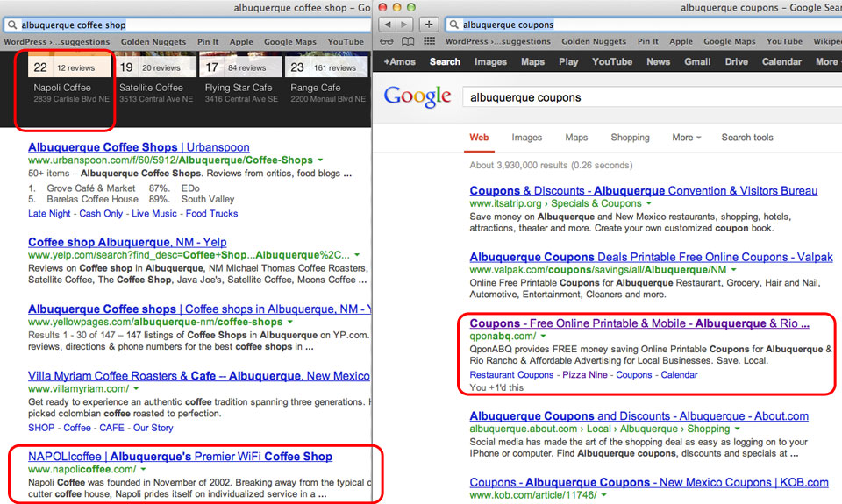The width and height of the screenshot is (842, 504).
Task: Open Coupons & Discounts Visitors Bureau result
Action: [643, 190]
